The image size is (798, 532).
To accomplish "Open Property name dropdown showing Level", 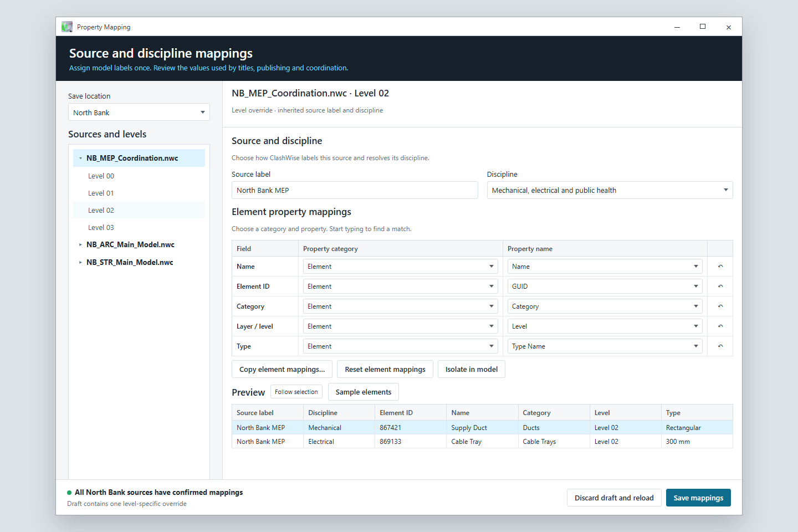I will coord(605,326).
